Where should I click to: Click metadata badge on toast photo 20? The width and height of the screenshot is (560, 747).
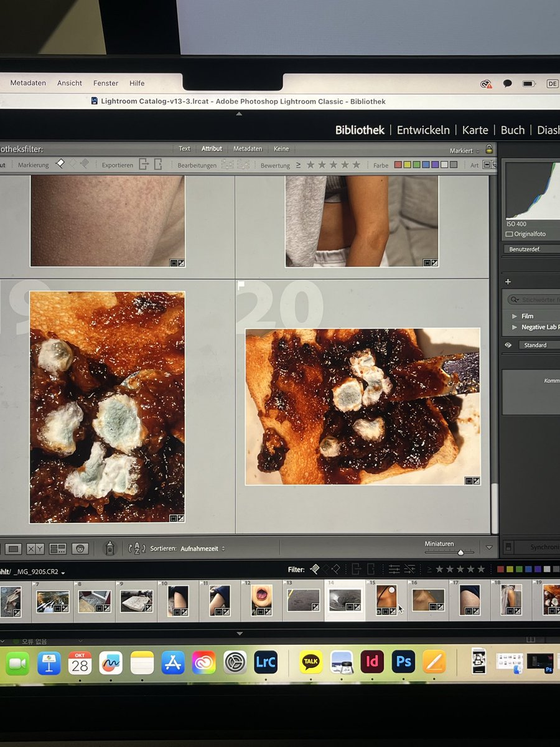point(469,481)
